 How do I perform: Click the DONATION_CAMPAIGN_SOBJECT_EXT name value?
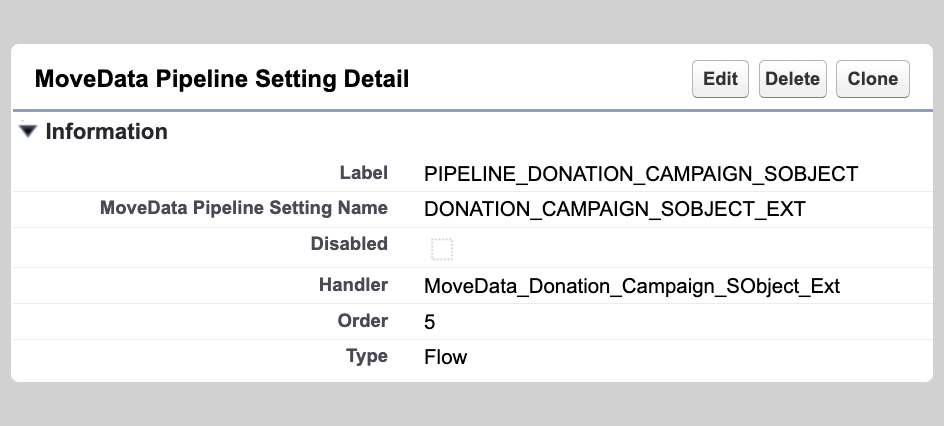coord(614,210)
